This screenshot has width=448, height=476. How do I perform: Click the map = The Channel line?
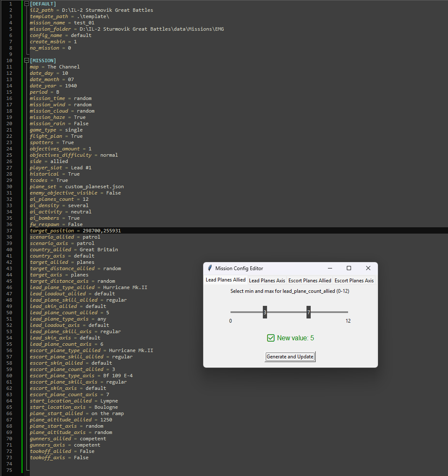coord(55,67)
